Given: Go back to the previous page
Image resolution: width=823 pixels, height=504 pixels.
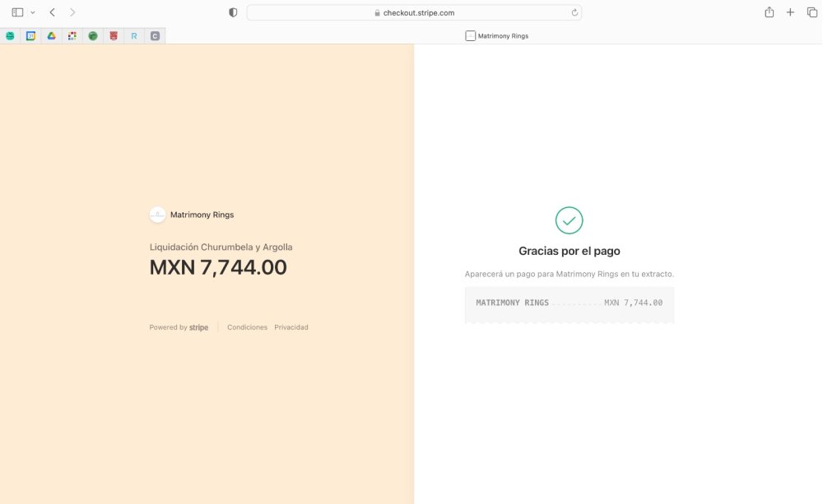Looking at the screenshot, I should tap(52, 12).
